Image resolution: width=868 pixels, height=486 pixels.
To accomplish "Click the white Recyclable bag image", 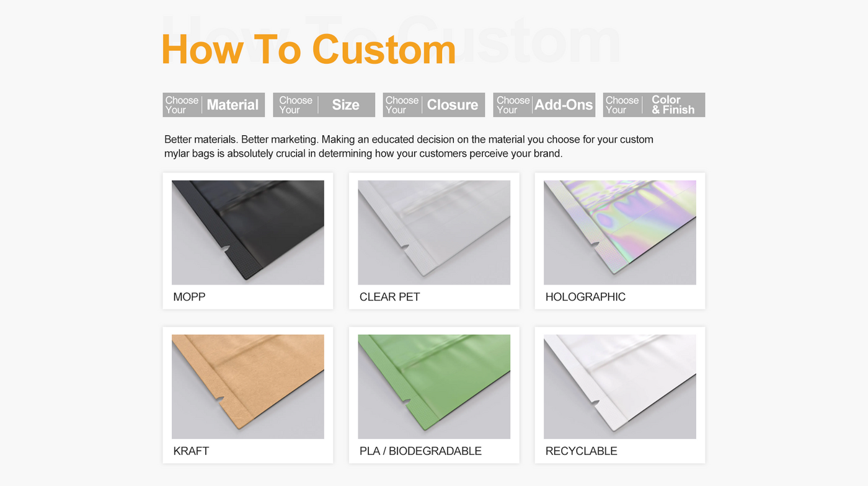I will tap(620, 387).
